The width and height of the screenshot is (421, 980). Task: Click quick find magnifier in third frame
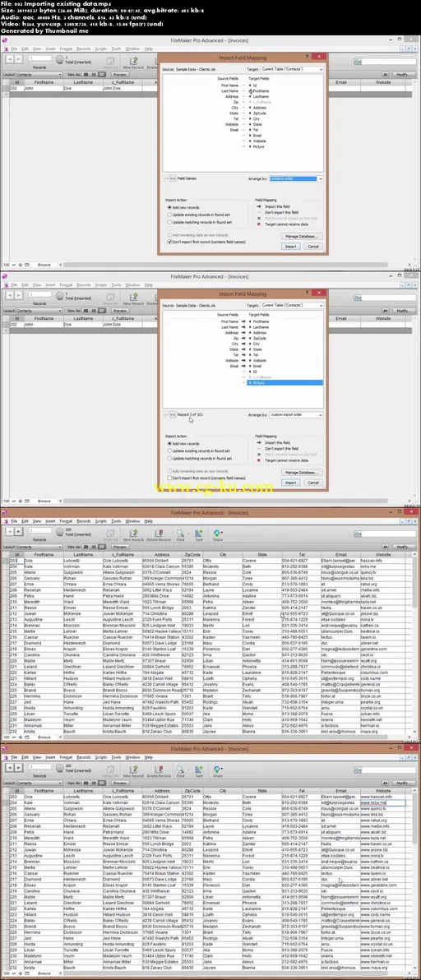[357, 532]
